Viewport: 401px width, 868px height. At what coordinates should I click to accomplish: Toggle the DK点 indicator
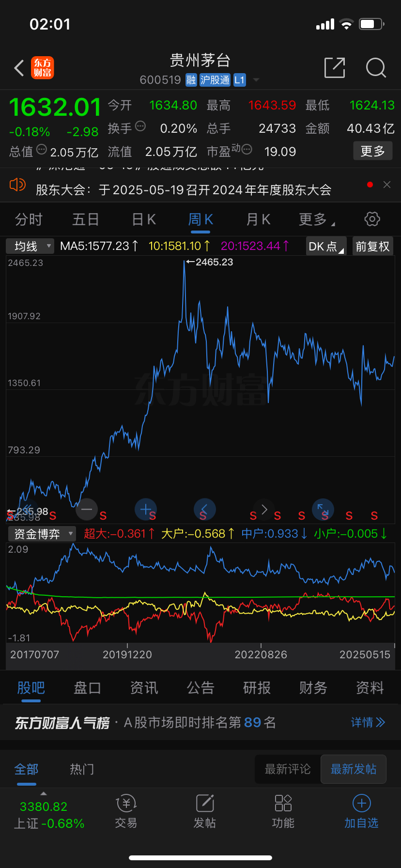326,247
